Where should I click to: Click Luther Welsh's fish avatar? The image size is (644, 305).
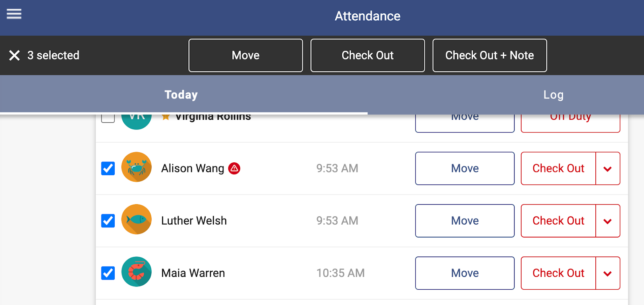136,219
